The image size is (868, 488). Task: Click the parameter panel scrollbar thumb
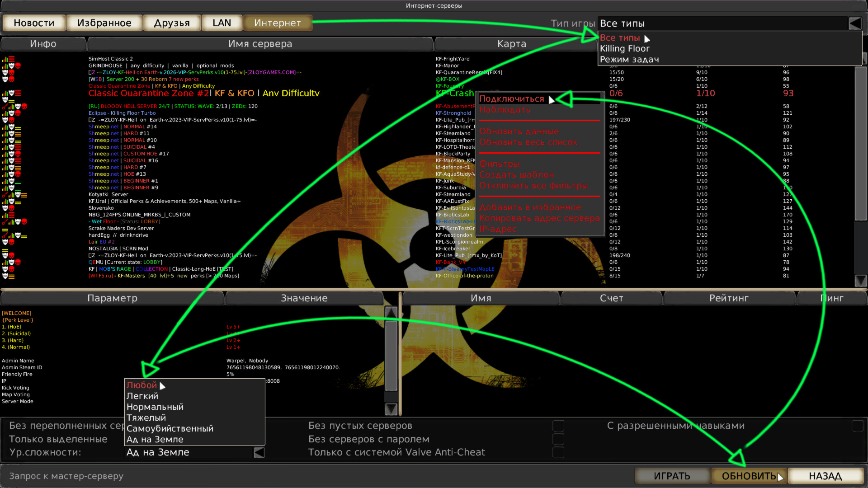(391, 356)
